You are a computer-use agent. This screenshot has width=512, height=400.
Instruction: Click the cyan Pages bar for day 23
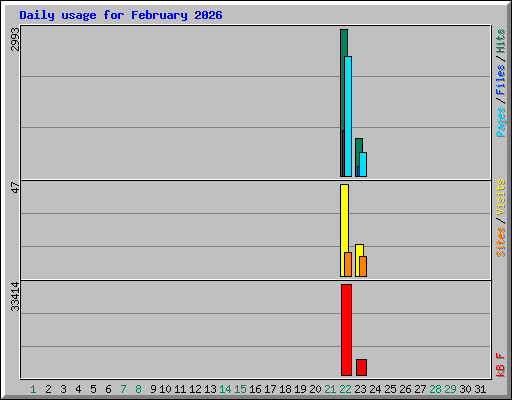(363, 164)
